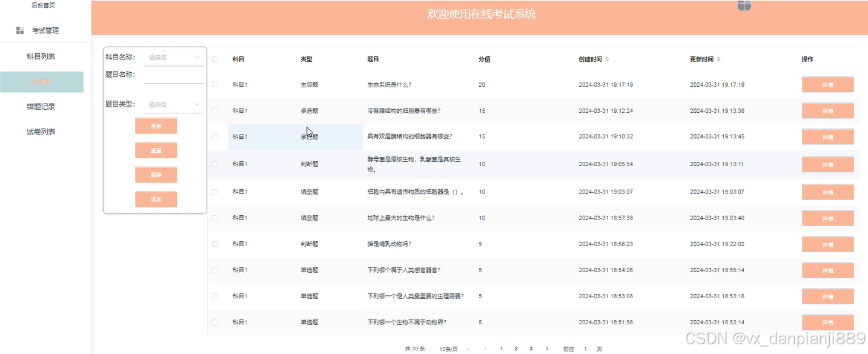Click the 考试管理 grid icon
Image resolution: width=868 pixels, height=354 pixels.
pos(20,30)
